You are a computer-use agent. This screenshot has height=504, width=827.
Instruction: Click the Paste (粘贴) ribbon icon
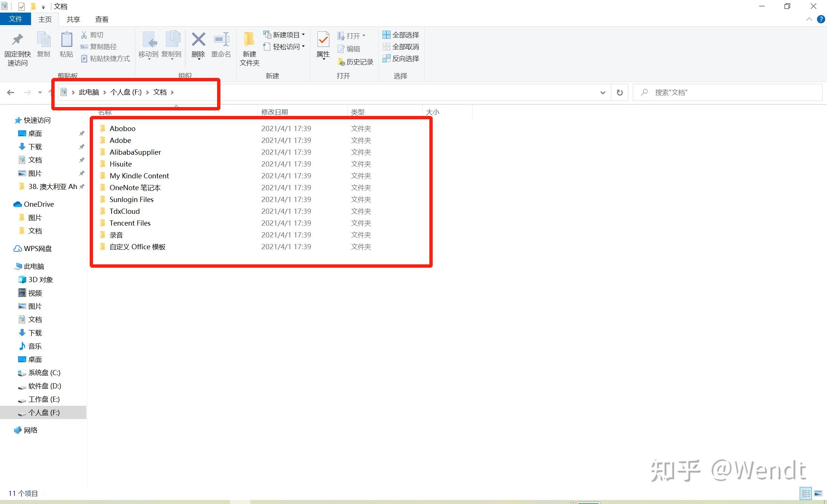(66, 40)
